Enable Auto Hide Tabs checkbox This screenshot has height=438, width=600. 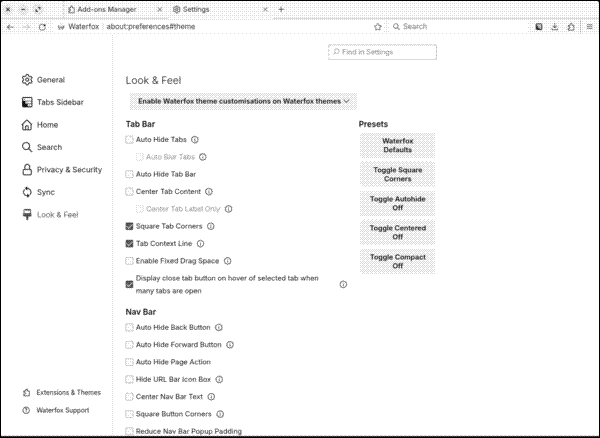pos(129,140)
